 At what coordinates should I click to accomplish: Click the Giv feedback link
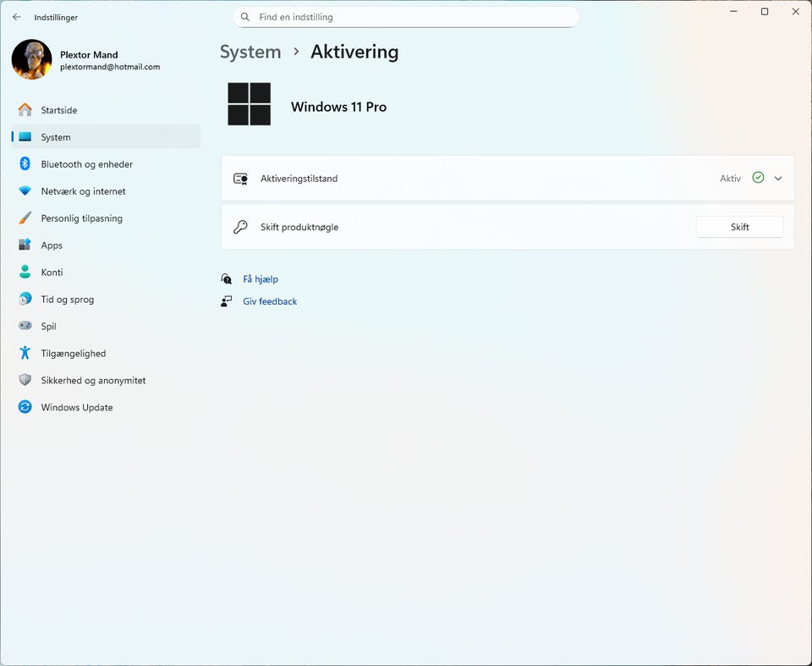[x=270, y=301]
